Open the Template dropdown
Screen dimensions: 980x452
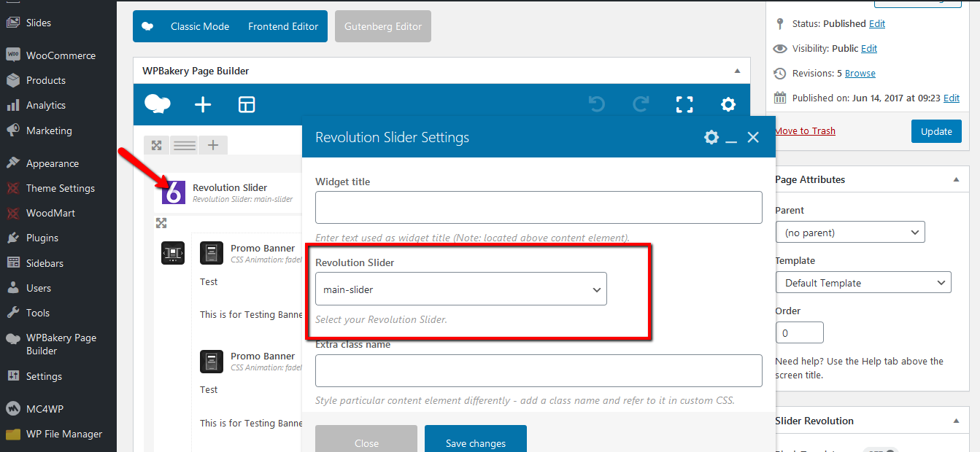pyautogui.click(x=863, y=283)
